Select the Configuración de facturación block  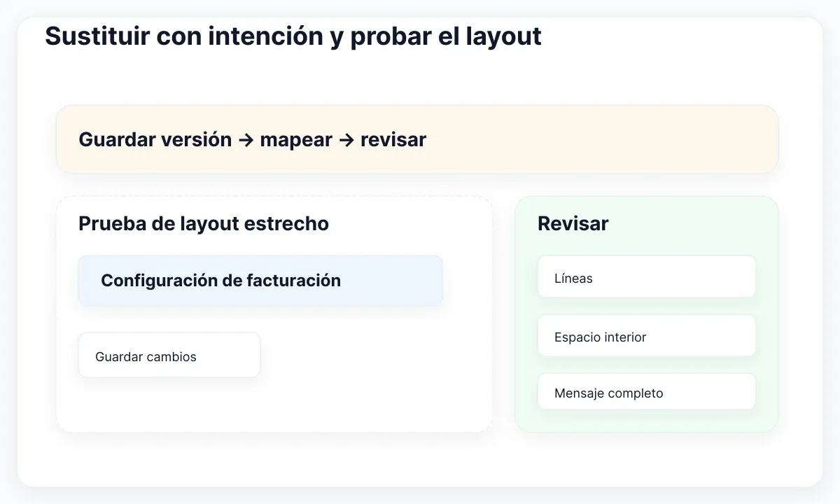[x=260, y=280]
